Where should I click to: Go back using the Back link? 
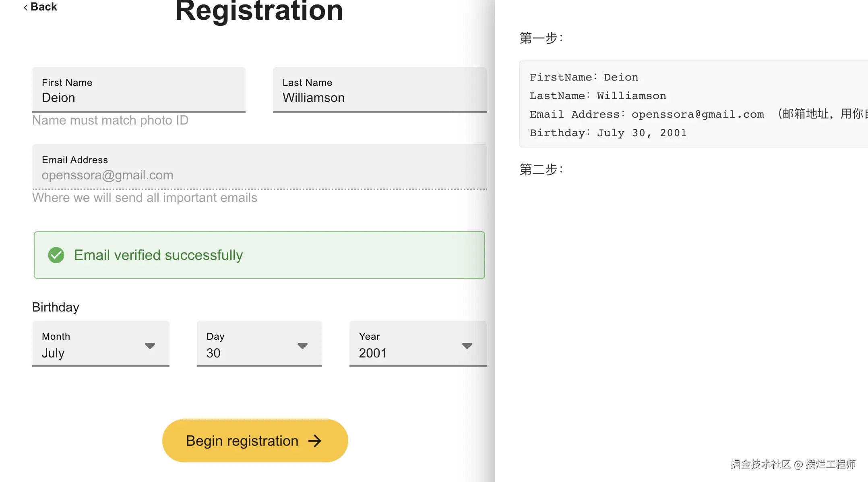coord(41,7)
